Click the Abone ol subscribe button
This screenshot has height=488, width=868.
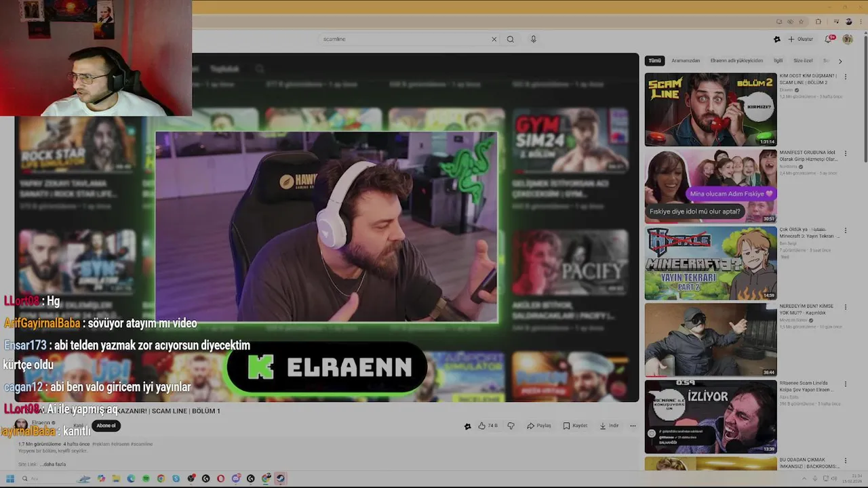(106, 426)
